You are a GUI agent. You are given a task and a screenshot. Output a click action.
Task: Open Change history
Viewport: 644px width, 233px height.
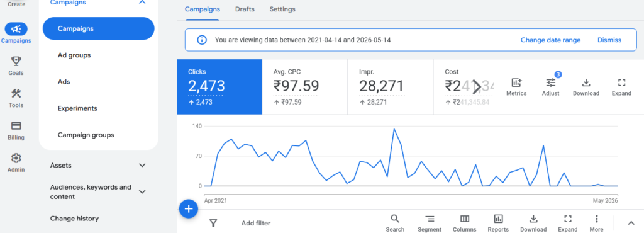pyautogui.click(x=74, y=219)
